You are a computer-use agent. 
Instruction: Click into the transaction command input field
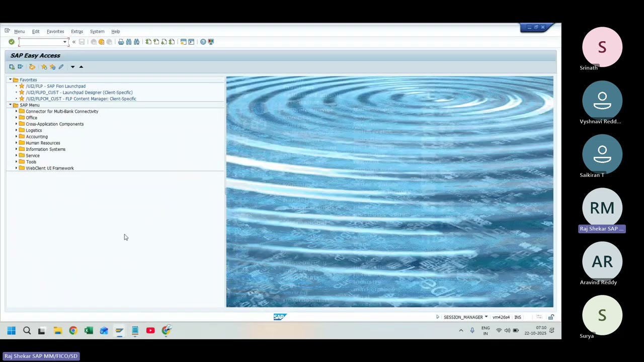(40, 42)
